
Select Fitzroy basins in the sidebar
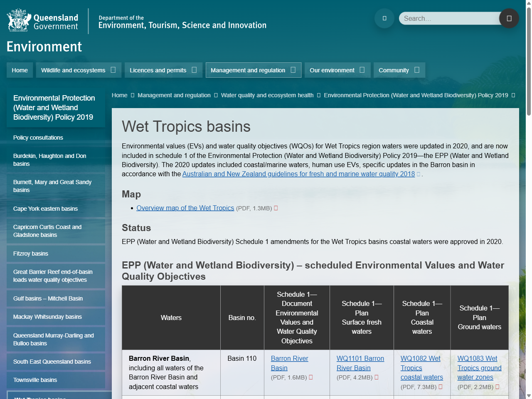[31, 254]
